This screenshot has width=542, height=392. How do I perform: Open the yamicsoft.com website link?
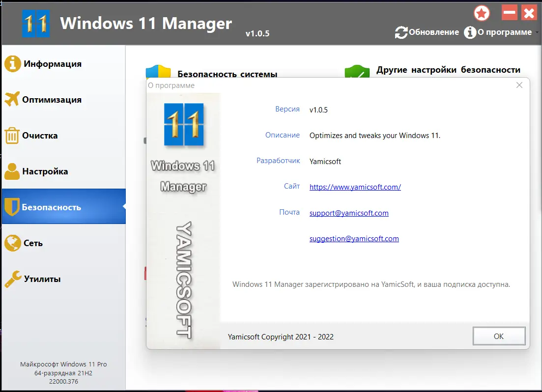point(354,187)
